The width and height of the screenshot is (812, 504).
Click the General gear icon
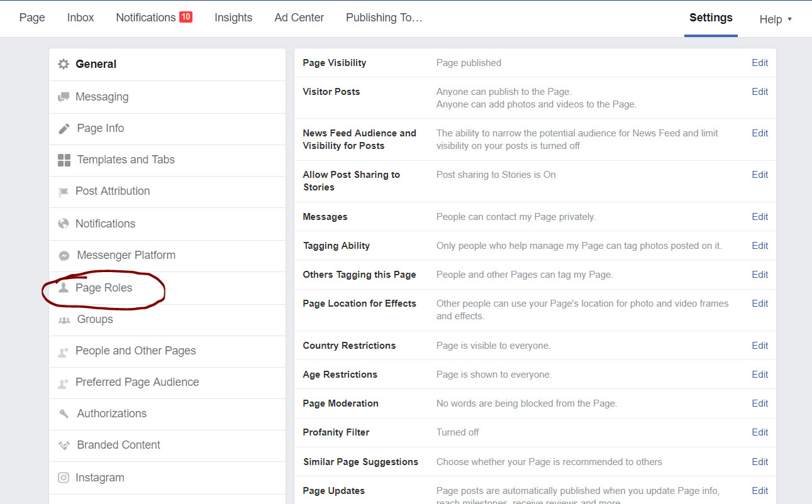(x=64, y=64)
